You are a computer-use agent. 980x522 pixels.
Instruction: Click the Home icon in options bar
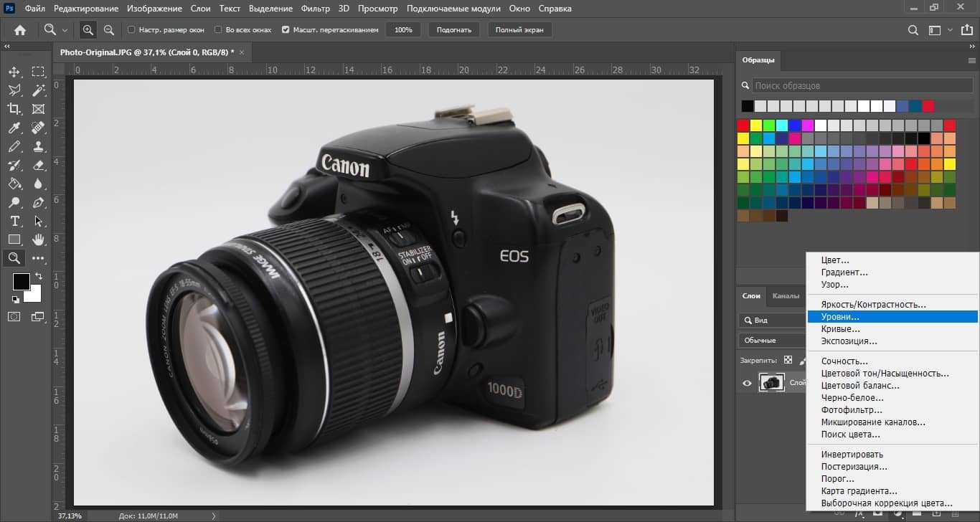[x=20, y=30]
